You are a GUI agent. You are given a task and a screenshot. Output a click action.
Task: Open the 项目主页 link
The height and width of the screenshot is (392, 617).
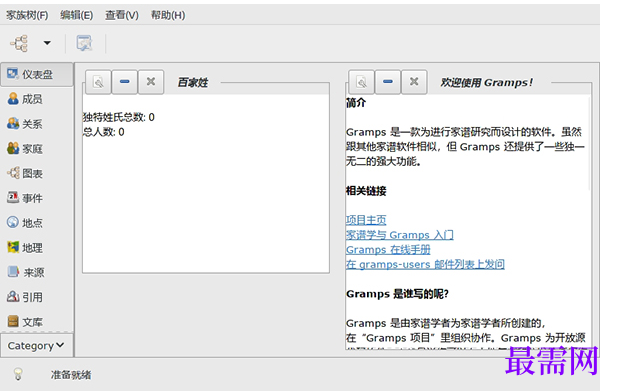366,220
